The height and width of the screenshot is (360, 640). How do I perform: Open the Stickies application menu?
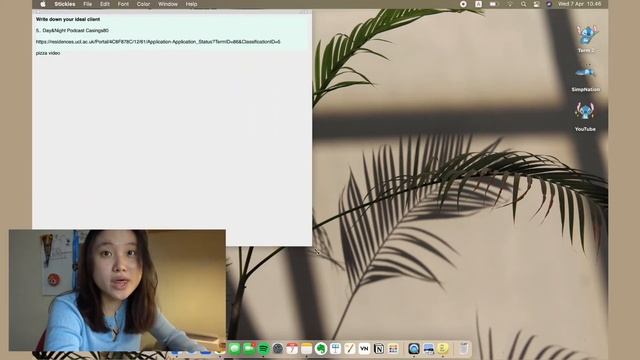click(x=65, y=4)
